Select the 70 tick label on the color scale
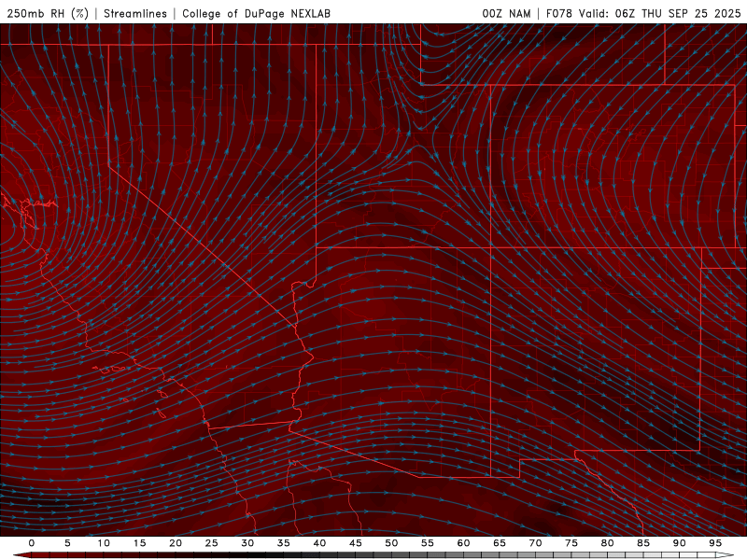Image resolution: width=747 pixels, height=560 pixels. tap(535, 543)
